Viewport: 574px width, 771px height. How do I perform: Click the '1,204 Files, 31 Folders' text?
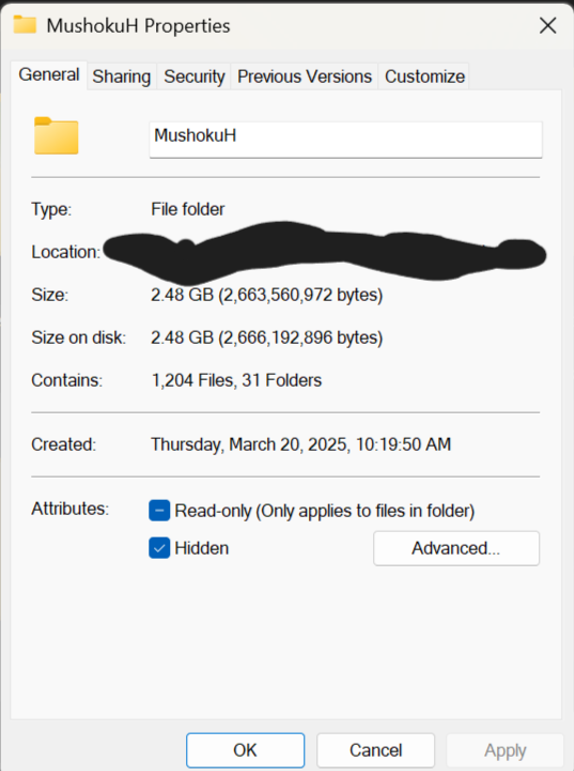pyautogui.click(x=236, y=381)
